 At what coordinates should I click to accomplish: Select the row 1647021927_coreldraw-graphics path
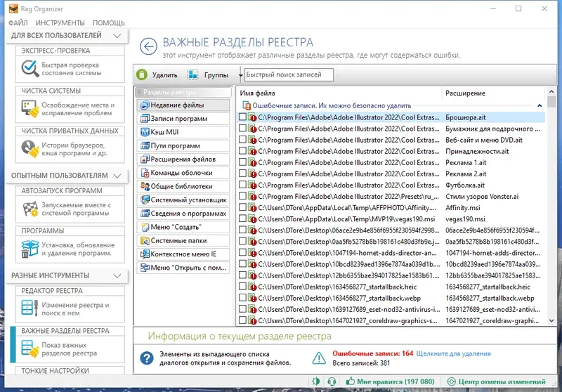[x=348, y=320]
